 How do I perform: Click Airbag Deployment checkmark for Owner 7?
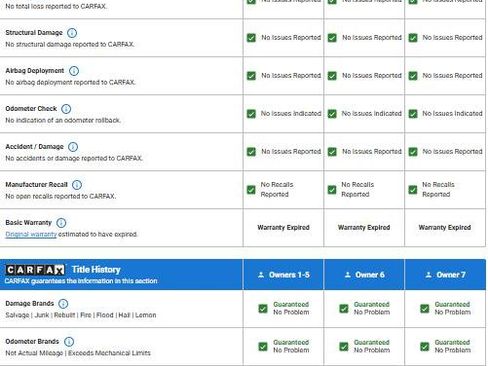coord(413,76)
